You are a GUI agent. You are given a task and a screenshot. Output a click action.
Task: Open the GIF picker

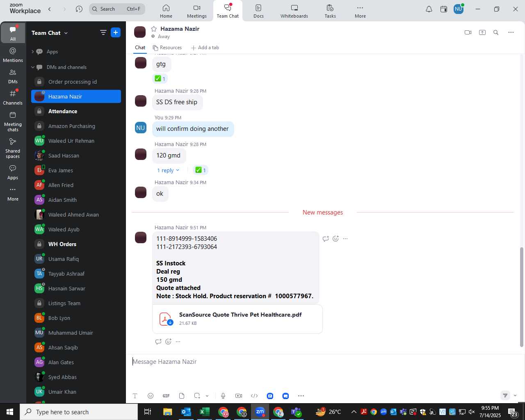pos(166,396)
